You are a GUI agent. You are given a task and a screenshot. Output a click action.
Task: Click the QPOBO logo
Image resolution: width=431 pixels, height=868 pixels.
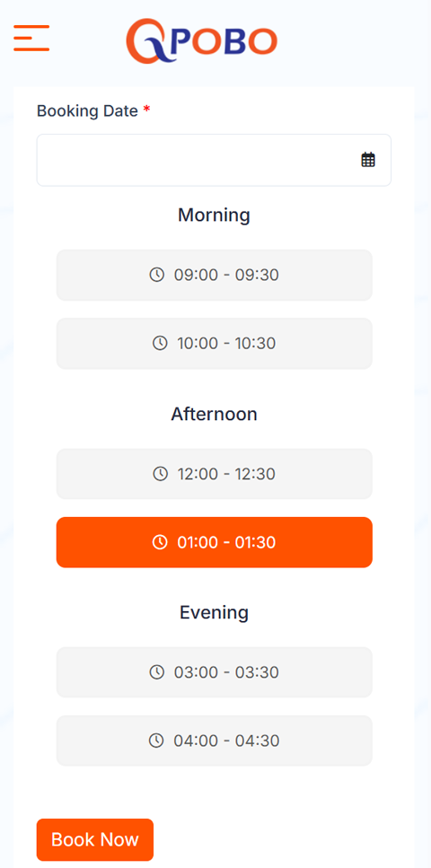pos(202,41)
